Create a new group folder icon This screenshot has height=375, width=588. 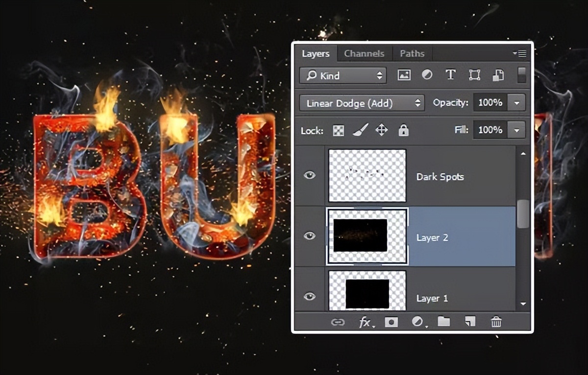[x=443, y=322]
